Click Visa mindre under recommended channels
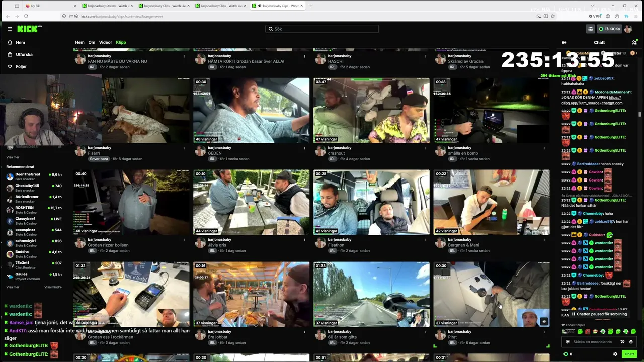 pyautogui.click(x=53, y=287)
